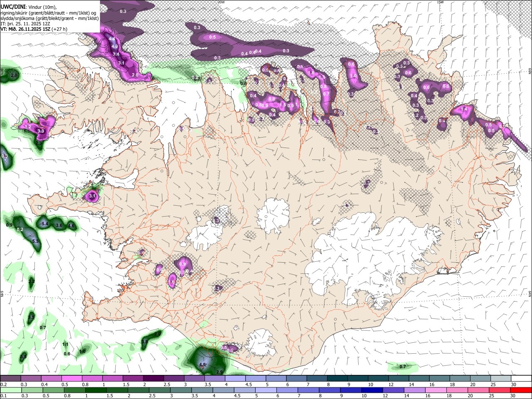
Task: Click the "rigning/skúrir" legend description line
Action: click(x=48, y=12)
